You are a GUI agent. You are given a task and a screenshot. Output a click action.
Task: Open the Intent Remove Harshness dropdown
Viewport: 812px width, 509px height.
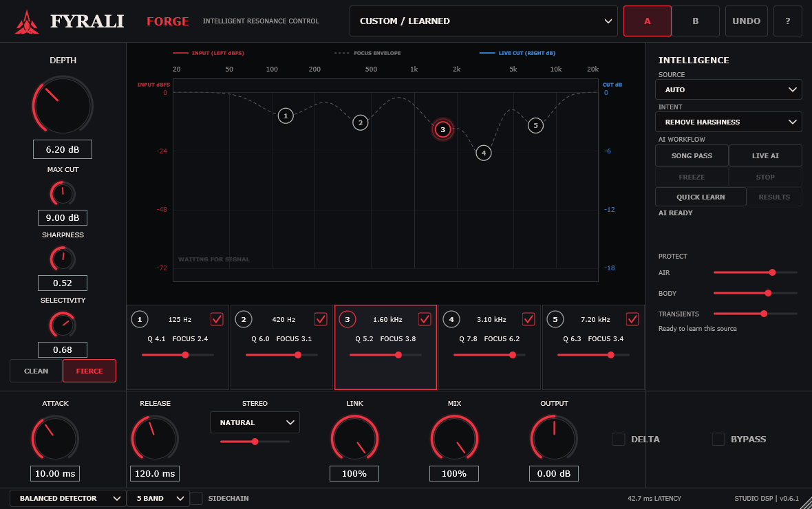(729, 122)
